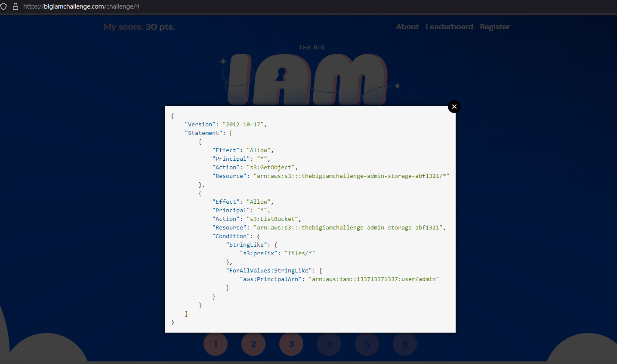Open the About page link
Image resolution: width=617 pixels, height=364 pixels.
pos(407,27)
